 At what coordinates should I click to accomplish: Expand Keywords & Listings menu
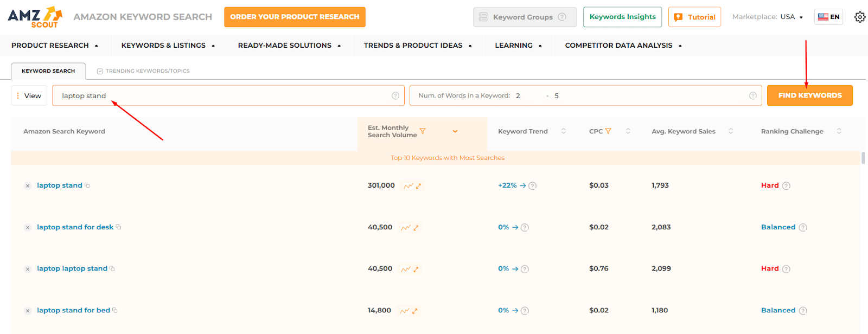168,46
